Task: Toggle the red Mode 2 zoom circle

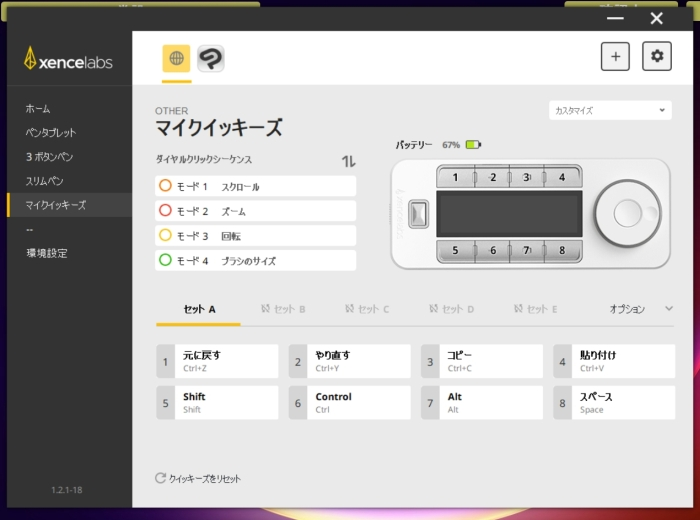Action: [x=165, y=211]
